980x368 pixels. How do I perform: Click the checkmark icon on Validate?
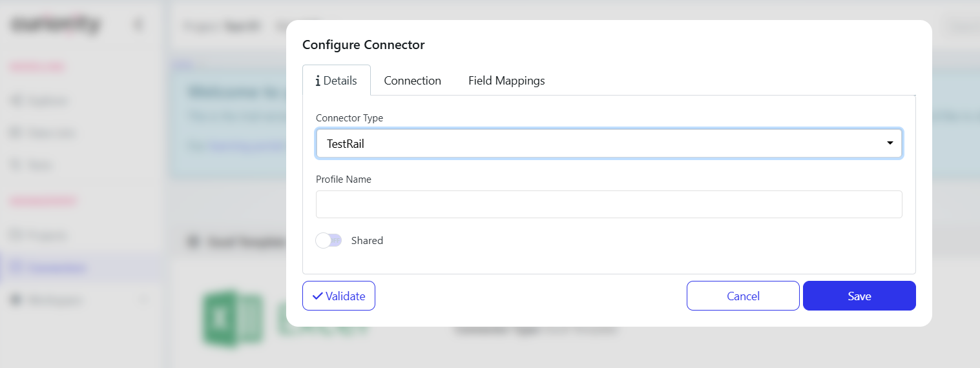pyautogui.click(x=317, y=296)
